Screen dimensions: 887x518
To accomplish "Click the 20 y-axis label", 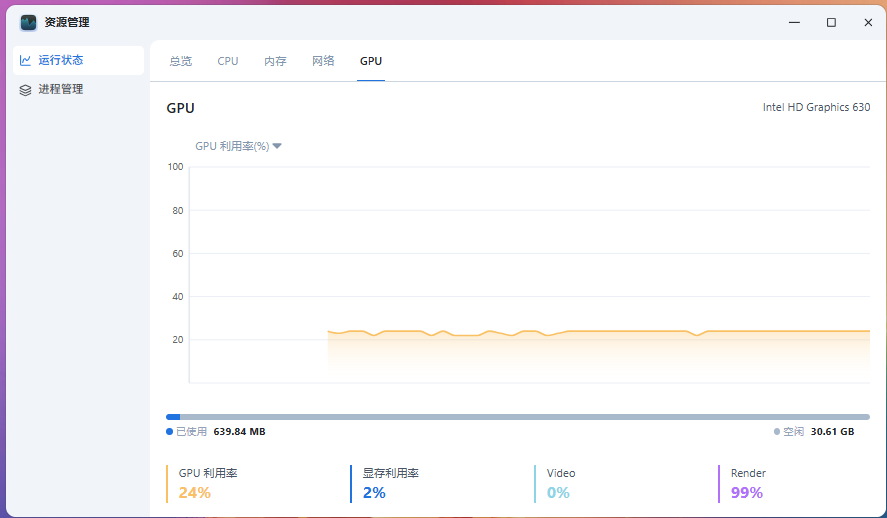I will pyautogui.click(x=178, y=340).
